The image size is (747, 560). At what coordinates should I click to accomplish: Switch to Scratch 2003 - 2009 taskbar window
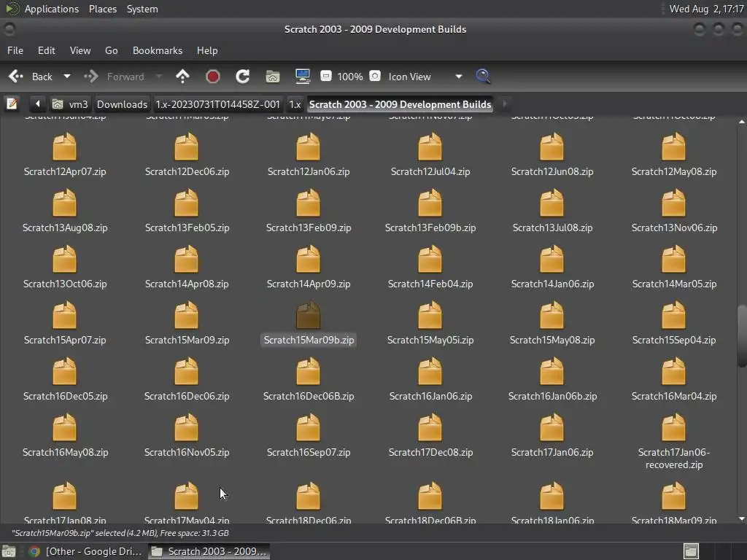[209, 551]
